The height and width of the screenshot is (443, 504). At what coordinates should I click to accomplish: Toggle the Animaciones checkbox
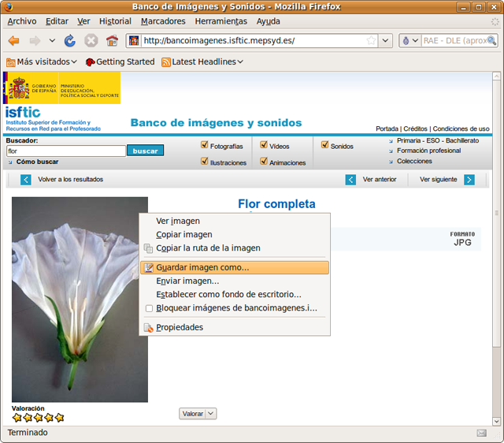(264, 162)
